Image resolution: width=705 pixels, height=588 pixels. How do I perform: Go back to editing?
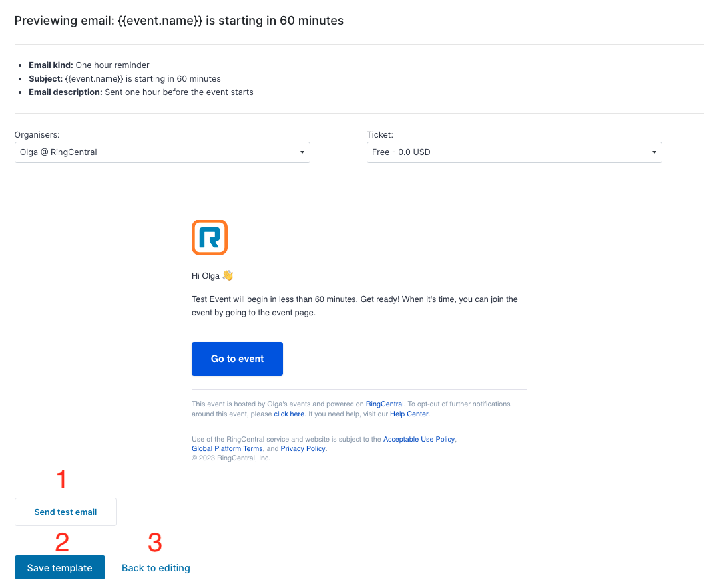coord(156,568)
